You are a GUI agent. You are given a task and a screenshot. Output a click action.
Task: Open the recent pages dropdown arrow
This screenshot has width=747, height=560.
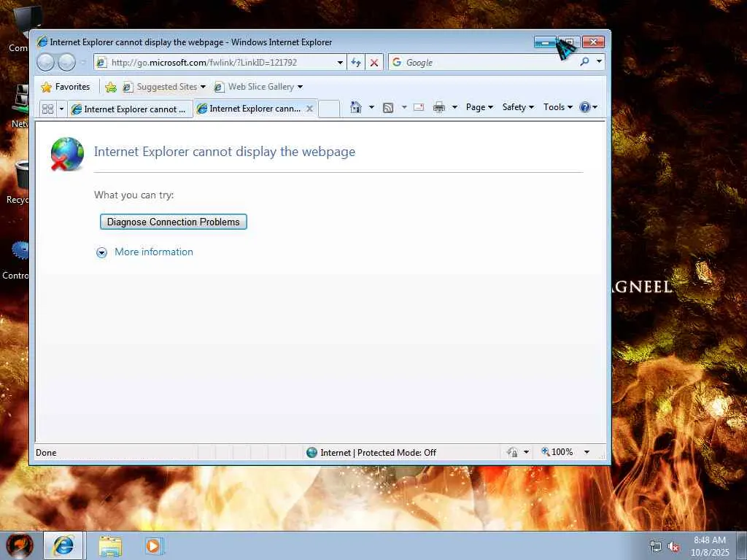(83, 63)
